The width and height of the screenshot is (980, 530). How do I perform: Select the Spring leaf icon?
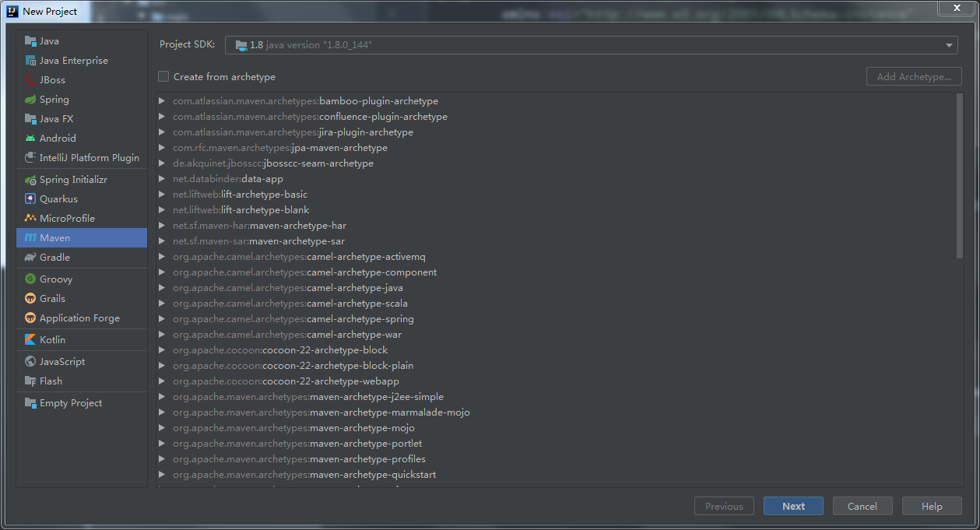(x=30, y=100)
